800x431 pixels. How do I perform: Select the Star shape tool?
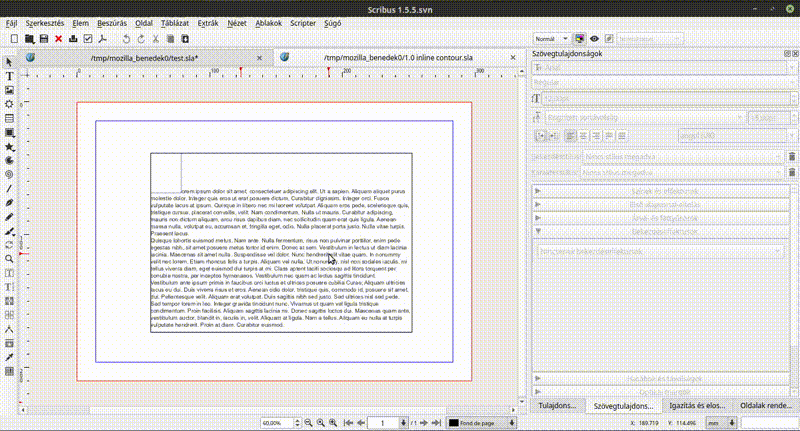(x=10, y=146)
